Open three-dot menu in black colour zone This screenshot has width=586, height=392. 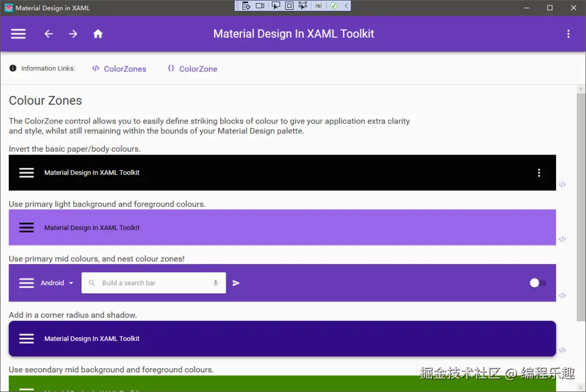click(539, 172)
